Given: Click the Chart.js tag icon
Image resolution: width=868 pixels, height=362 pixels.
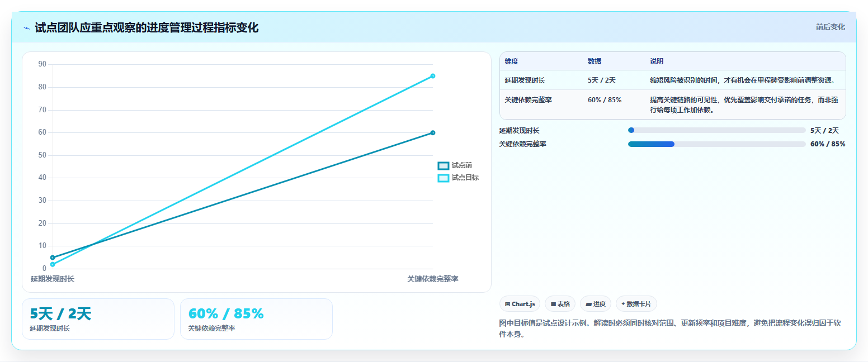Looking at the screenshot, I should pyautogui.click(x=507, y=304).
